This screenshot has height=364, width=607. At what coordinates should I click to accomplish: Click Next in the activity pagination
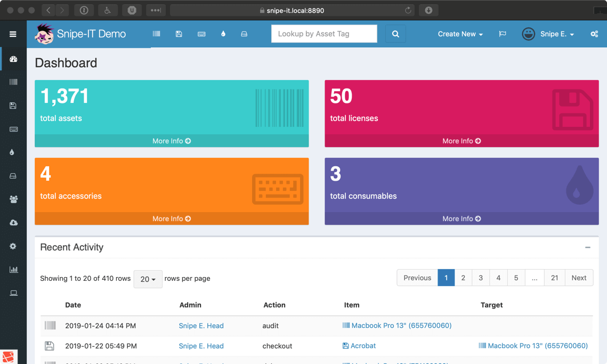(x=579, y=278)
